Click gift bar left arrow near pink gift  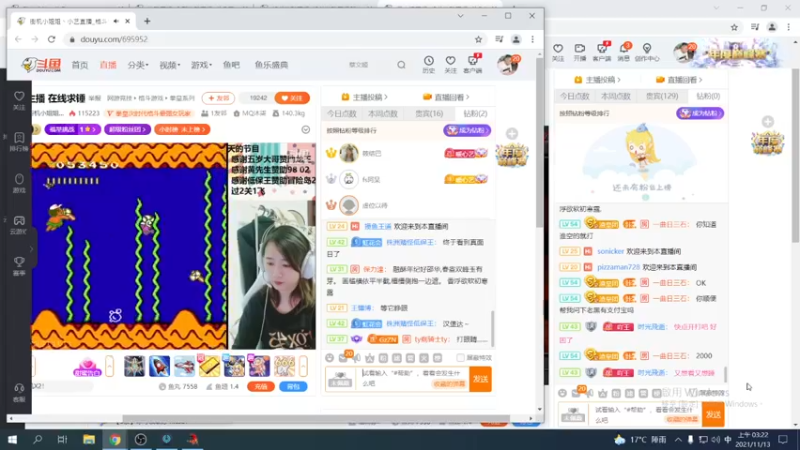(x=109, y=366)
